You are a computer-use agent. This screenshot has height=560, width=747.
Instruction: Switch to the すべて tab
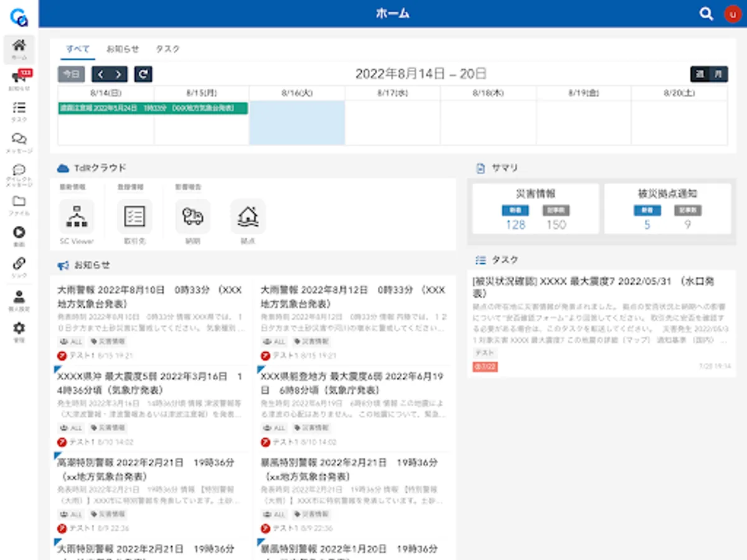[x=78, y=49]
